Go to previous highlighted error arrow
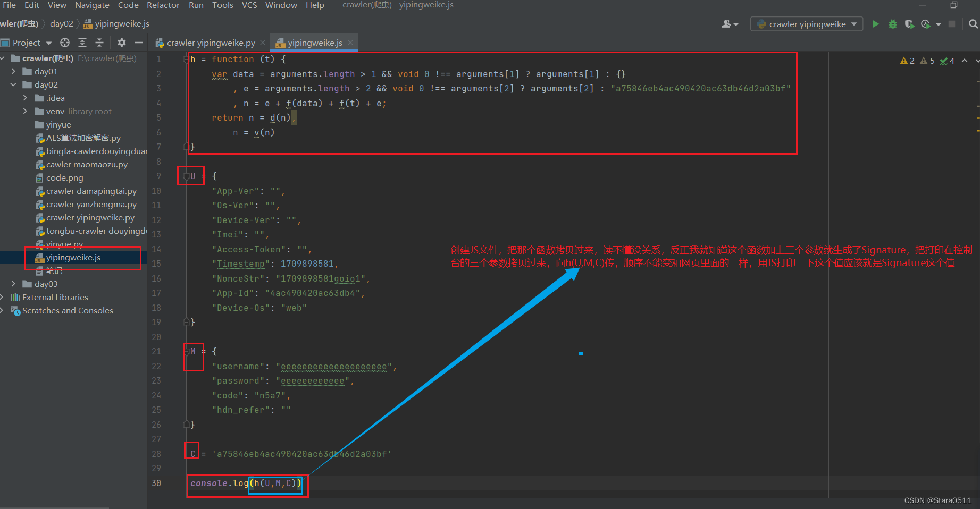Screen dimensions: 980x509 tap(965, 61)
